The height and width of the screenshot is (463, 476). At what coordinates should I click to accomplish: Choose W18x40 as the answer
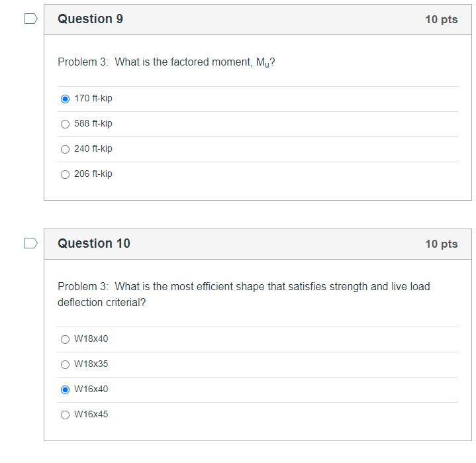click(x=65, y=339)
